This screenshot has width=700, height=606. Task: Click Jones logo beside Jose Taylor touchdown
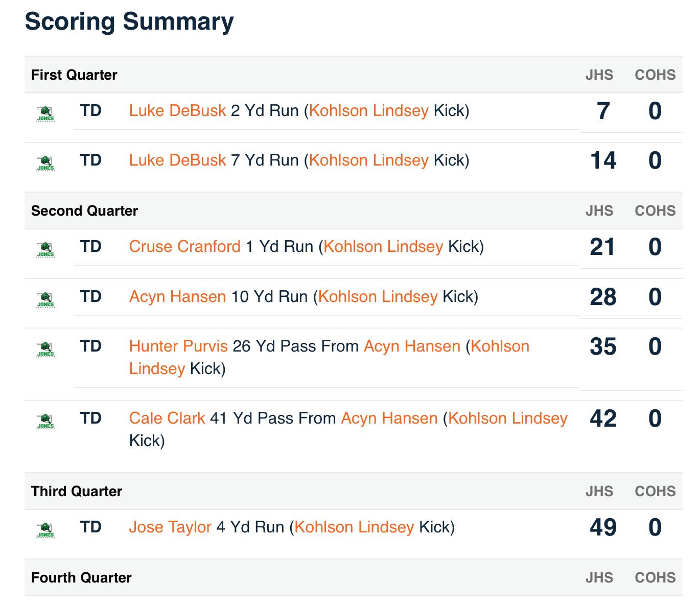pyautogui.click(x=45, y=529)
